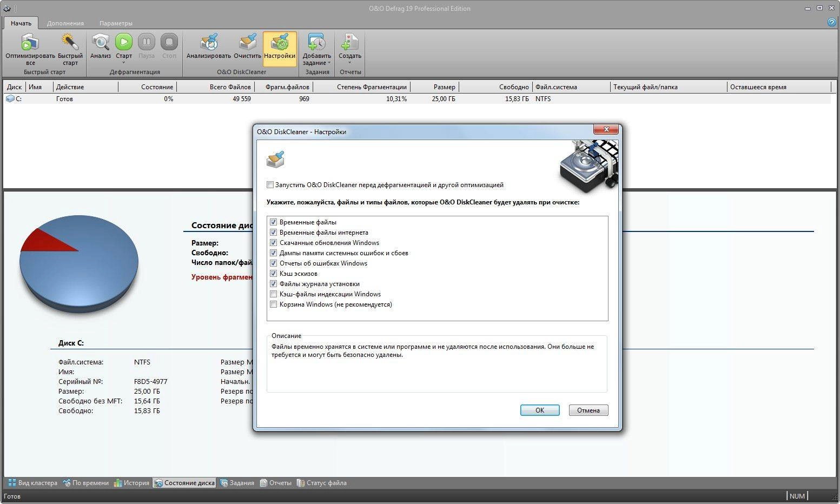Click Свободно column header
Screen dimensions: 840x504
point(495,87)
